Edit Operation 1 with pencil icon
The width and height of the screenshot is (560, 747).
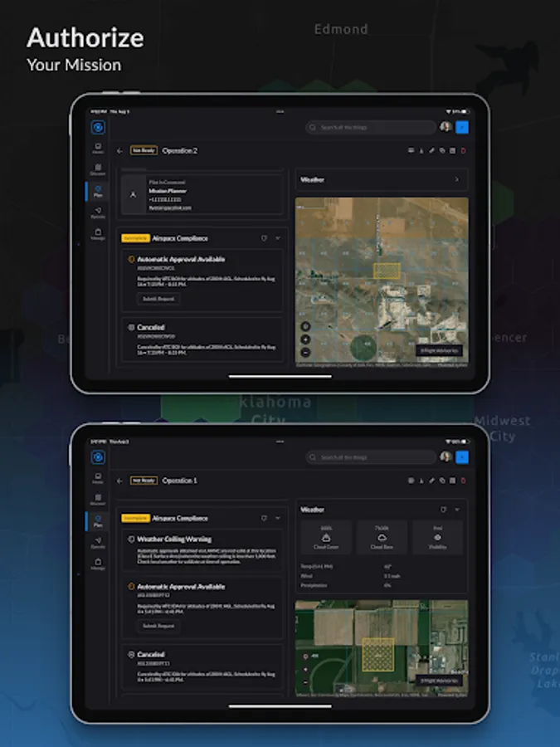pos(431,481)
